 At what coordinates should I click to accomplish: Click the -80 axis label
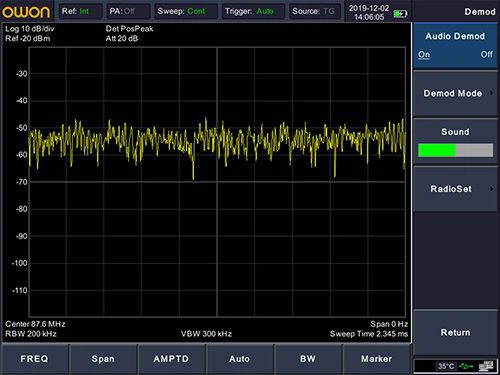22,209
